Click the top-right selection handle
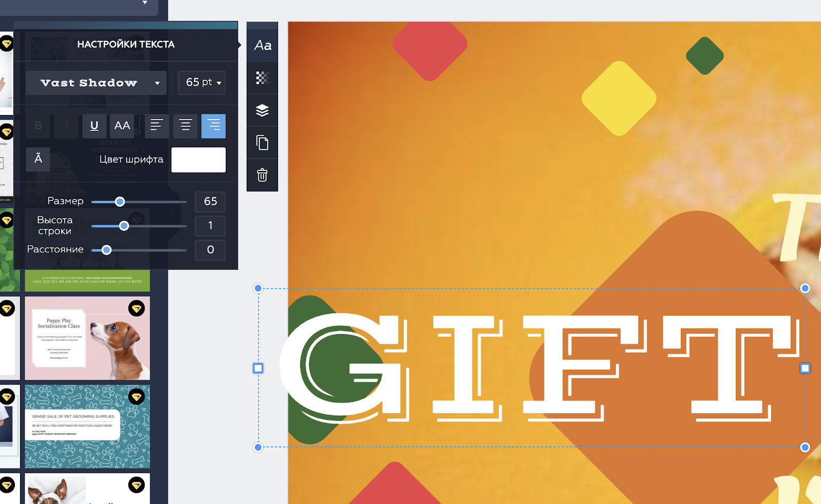 click(805, 288)
